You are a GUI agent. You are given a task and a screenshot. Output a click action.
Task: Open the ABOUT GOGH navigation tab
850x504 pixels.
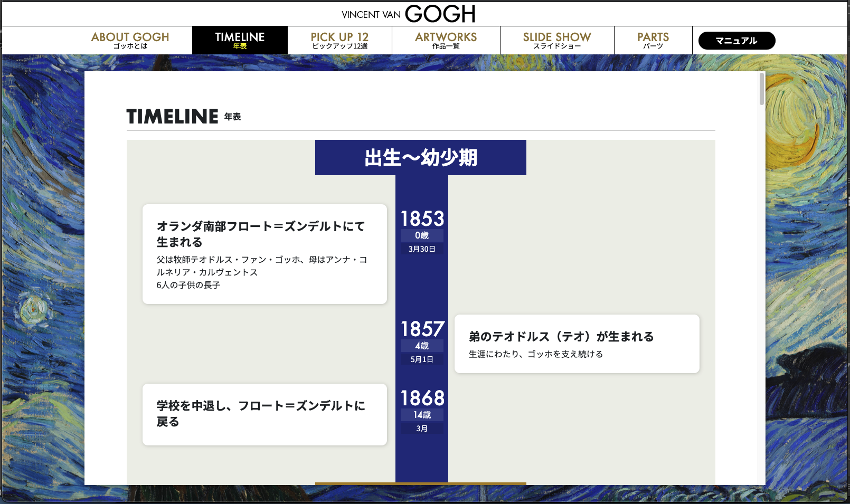coord(130,40)
